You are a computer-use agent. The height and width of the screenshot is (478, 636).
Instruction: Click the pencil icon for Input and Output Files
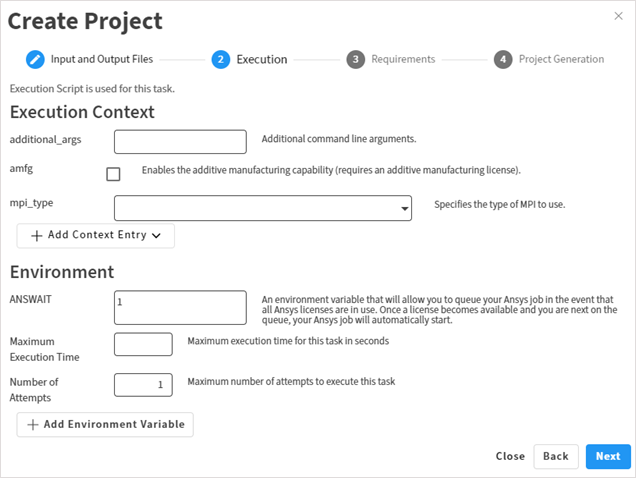click(x=35, y=59)
